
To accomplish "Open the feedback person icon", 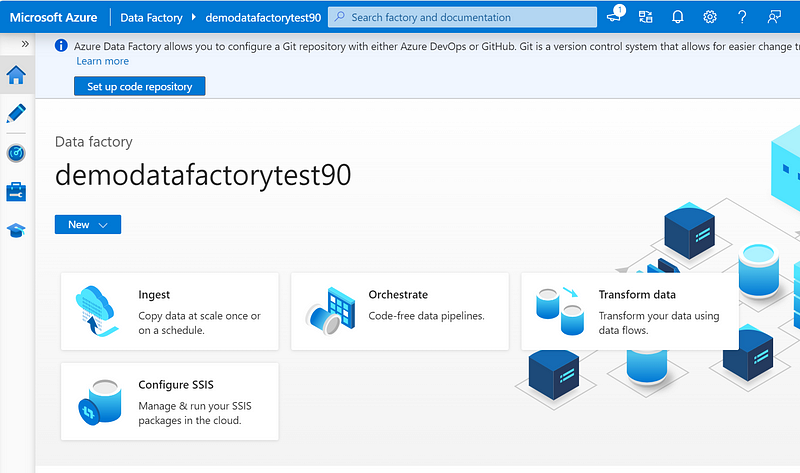I will click(x=774, y=17).
